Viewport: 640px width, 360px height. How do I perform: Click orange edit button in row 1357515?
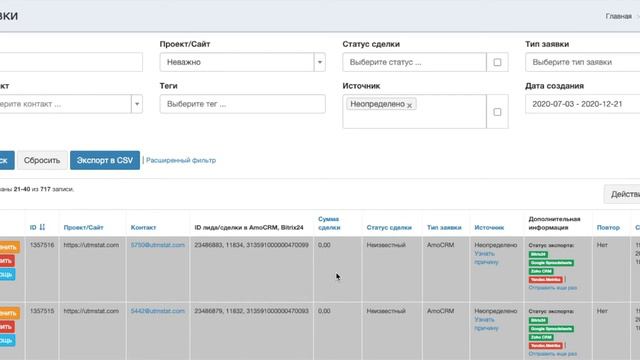click(9, 313)
